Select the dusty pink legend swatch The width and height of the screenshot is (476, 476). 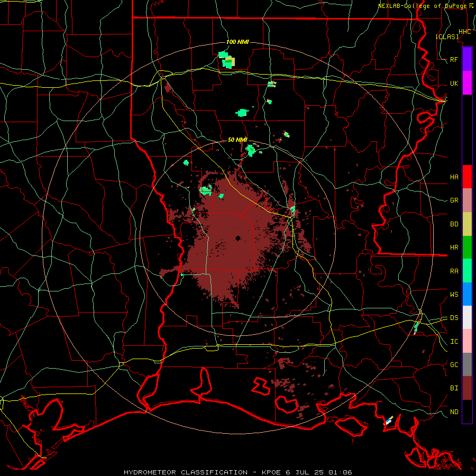tap(467, 200)
